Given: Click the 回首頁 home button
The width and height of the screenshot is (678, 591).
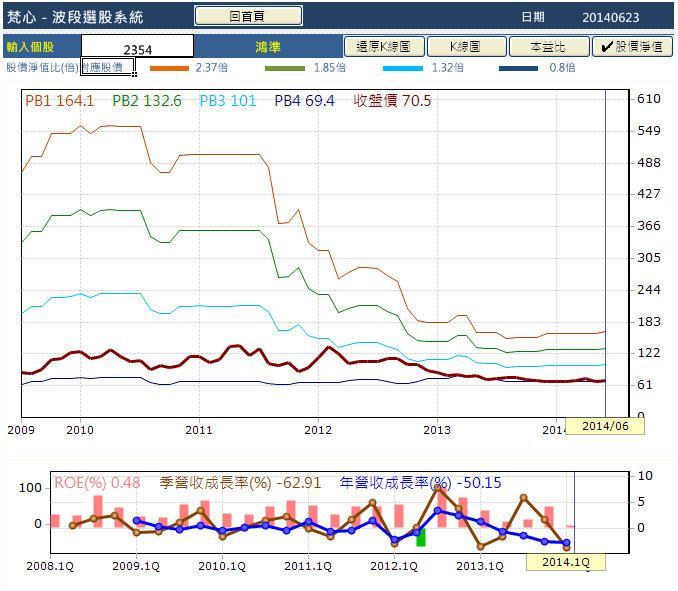Looking at the screenshot, I should 247,16.
